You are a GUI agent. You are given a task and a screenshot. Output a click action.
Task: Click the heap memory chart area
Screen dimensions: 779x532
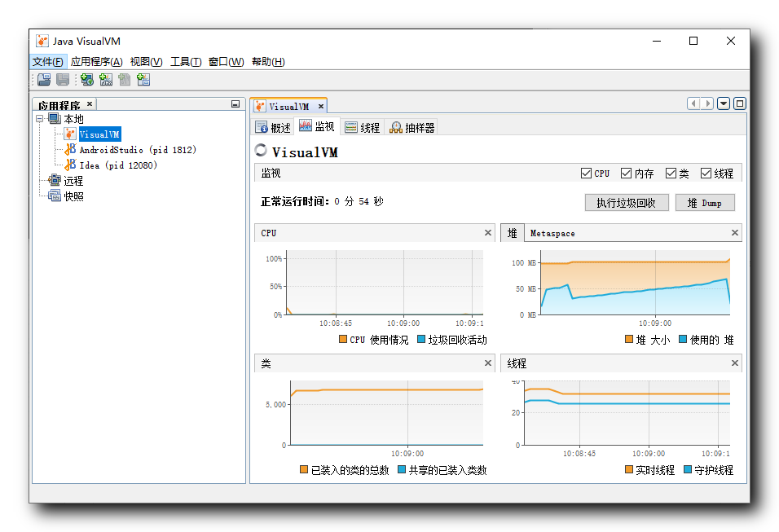(636, 282)
